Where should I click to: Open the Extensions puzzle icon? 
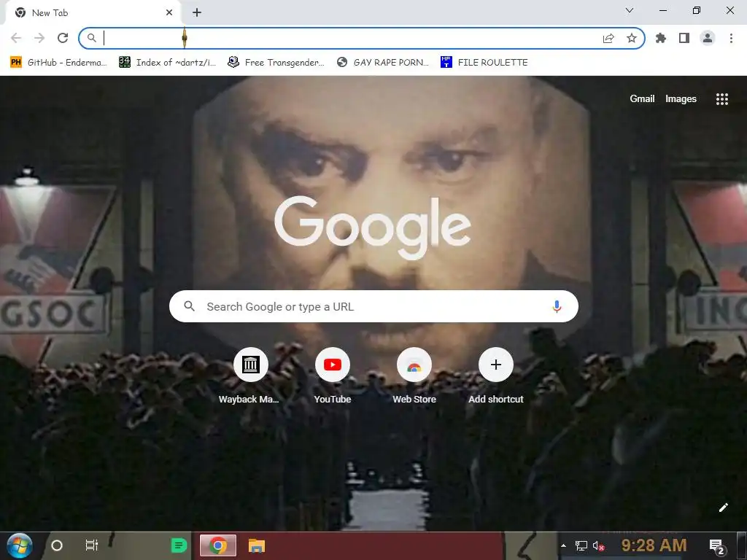click(x=661, y=38)
